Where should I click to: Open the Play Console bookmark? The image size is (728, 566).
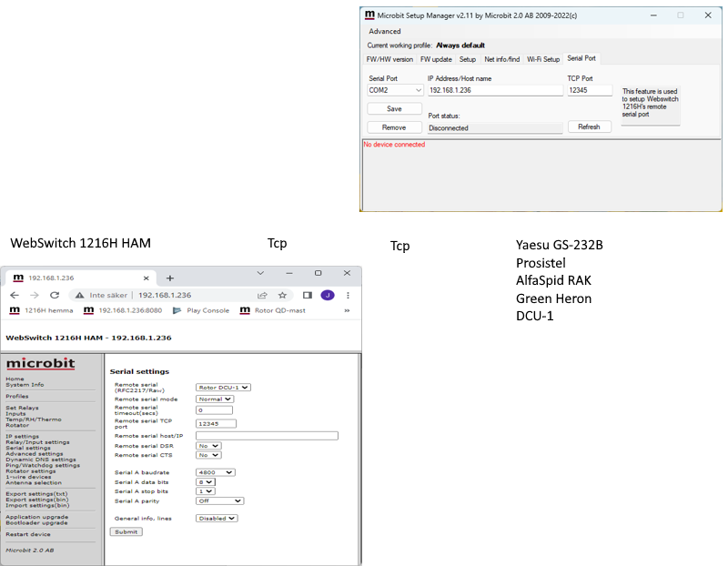pos(201,310)
